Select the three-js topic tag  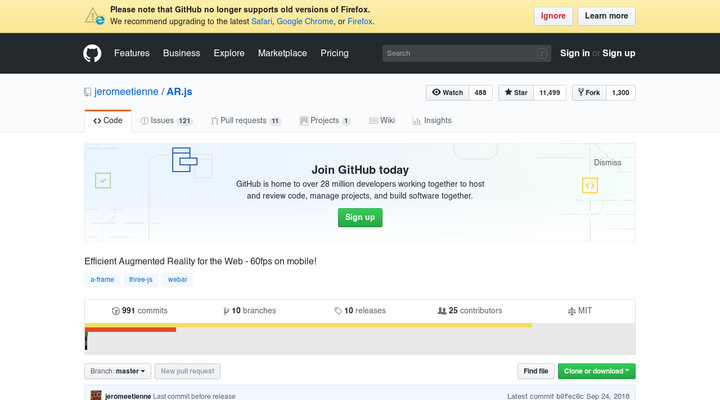(x=141, y=280)
